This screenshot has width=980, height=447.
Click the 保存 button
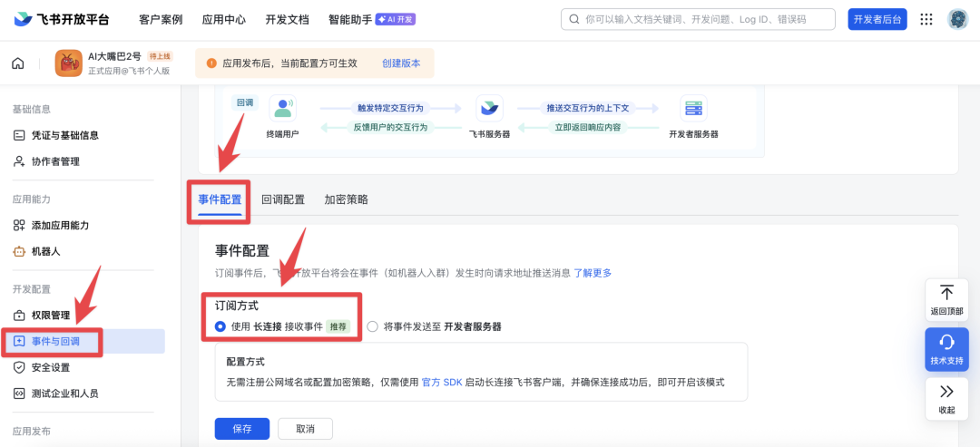241,429
